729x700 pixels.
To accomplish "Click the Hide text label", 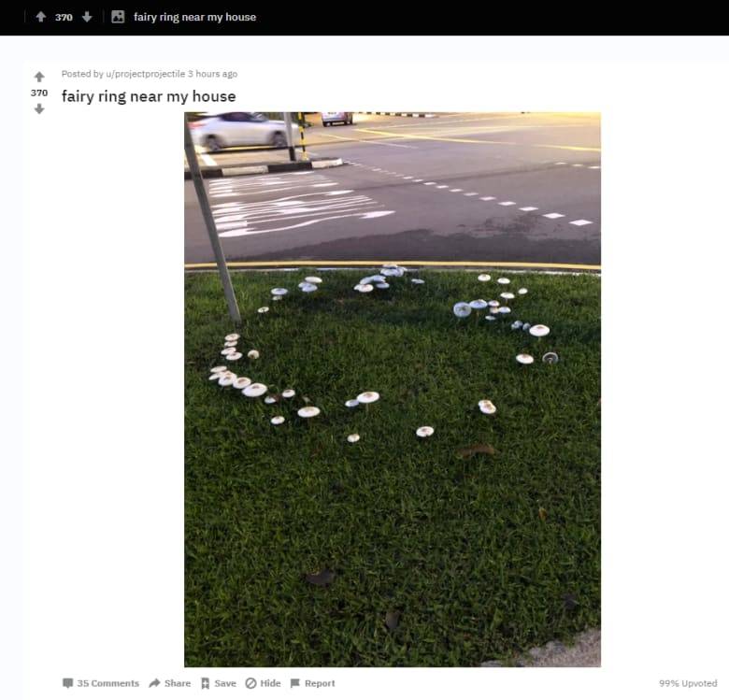I will [271, 683].
